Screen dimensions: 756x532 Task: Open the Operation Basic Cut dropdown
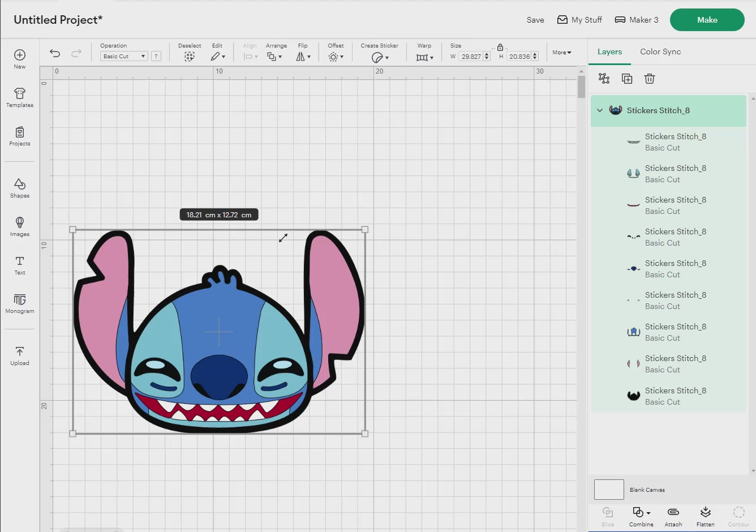124,56
